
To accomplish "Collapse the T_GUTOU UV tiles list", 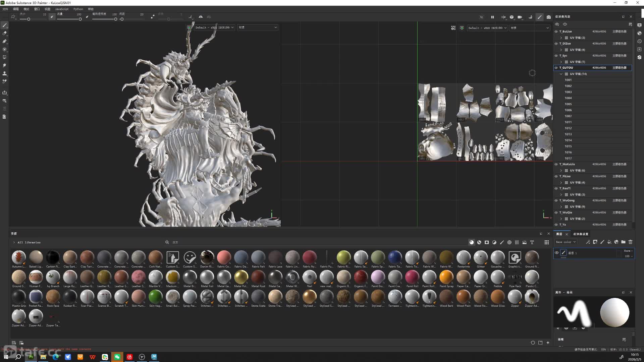I will click(561, 74).
